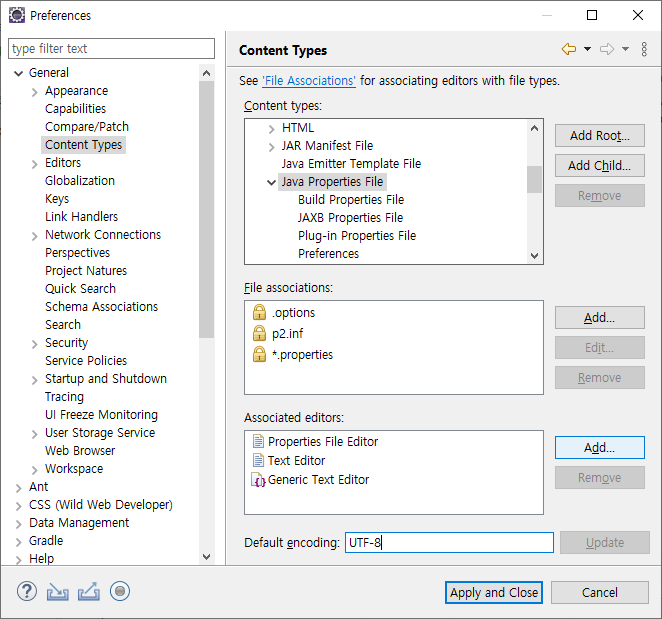The image size is (662, 619).
Task: Expand the Security node
Action: pos(35,344)
